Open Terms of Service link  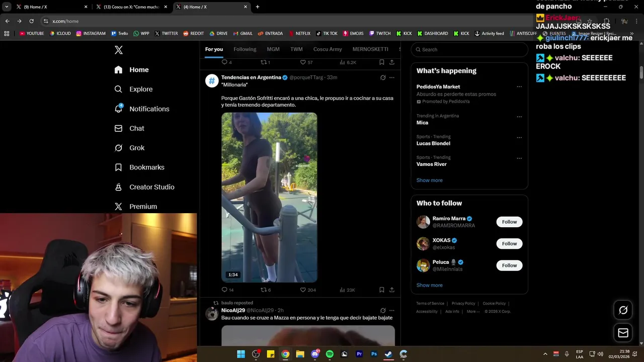pyautogui.click(x=430, y=304)
